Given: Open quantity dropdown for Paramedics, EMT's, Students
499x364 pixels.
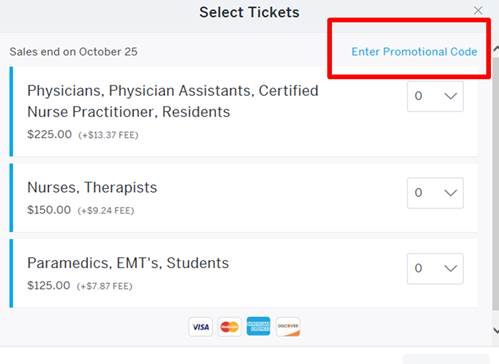Looking at the screenshot, I should coord(435,269).
